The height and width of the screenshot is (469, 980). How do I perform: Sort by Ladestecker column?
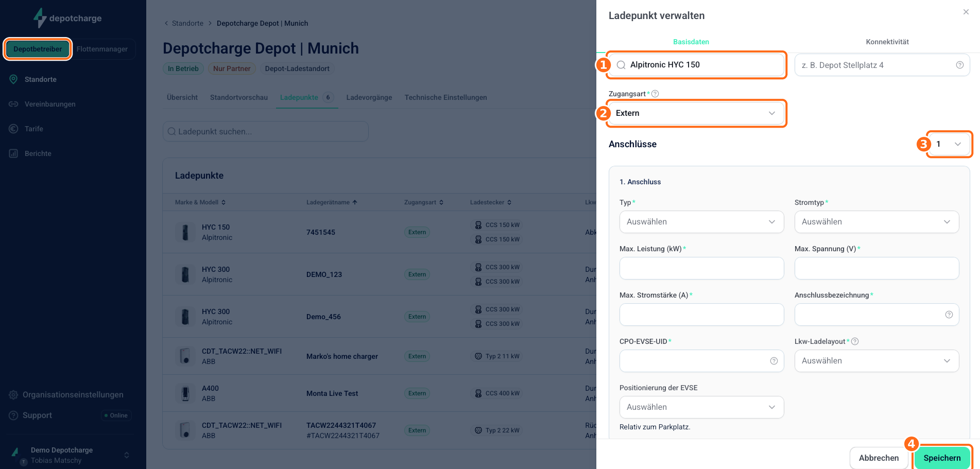tap(491, 202)
